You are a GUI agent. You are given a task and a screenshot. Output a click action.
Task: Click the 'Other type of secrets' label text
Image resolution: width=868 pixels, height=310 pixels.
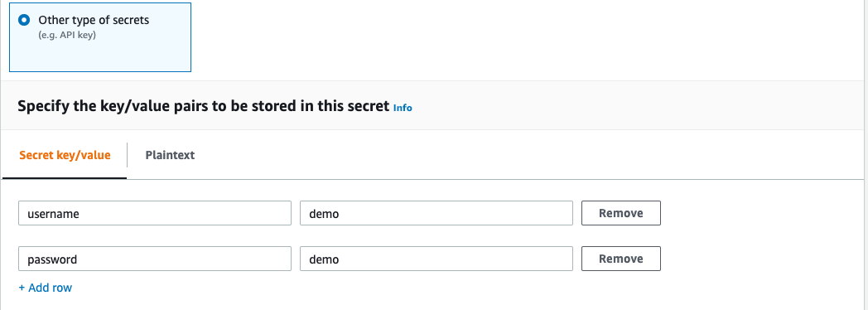click(x=94, y=21)
